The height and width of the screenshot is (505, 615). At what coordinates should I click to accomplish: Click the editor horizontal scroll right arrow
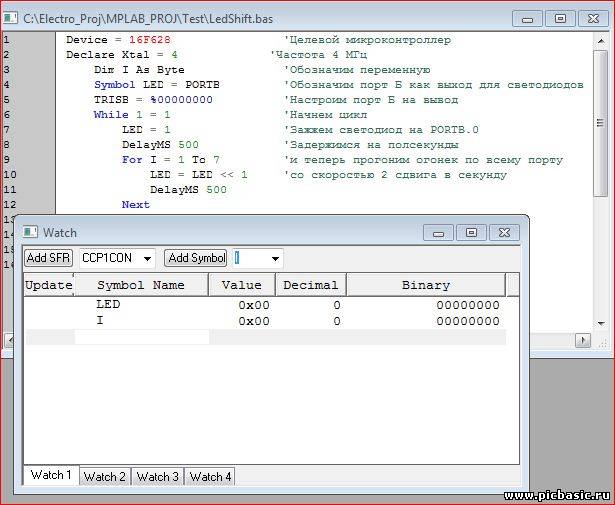[583, 340]
